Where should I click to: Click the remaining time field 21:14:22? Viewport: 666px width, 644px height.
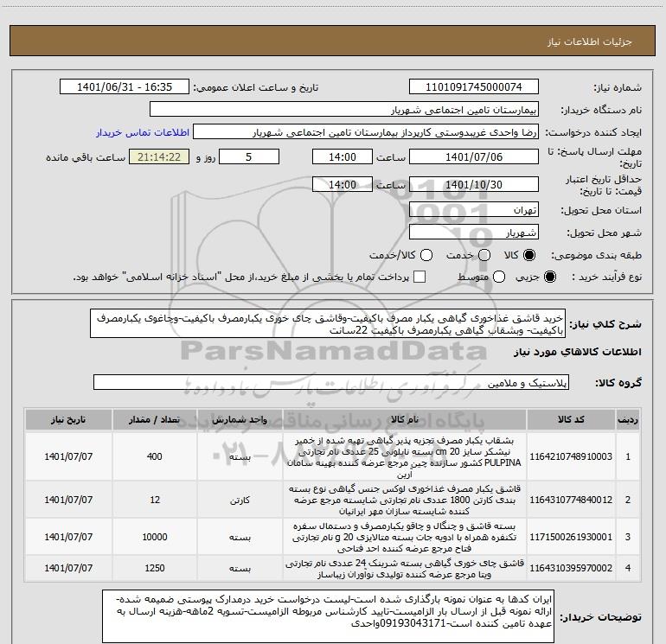(x=159, y=156)
